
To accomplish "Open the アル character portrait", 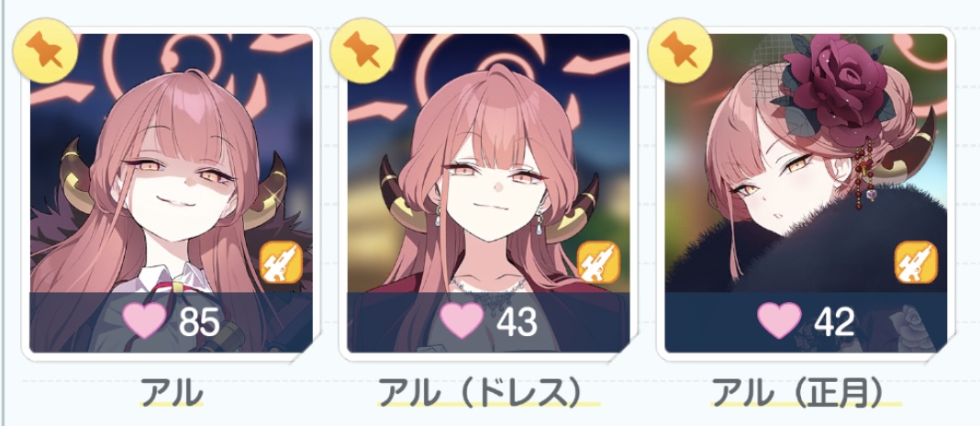I will (x=172, y=193).
